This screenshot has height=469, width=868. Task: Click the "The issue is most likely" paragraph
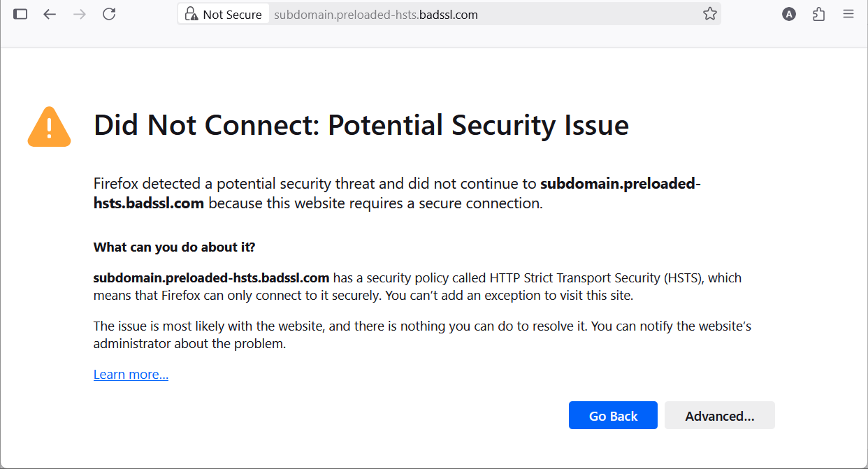coord(422,335)
